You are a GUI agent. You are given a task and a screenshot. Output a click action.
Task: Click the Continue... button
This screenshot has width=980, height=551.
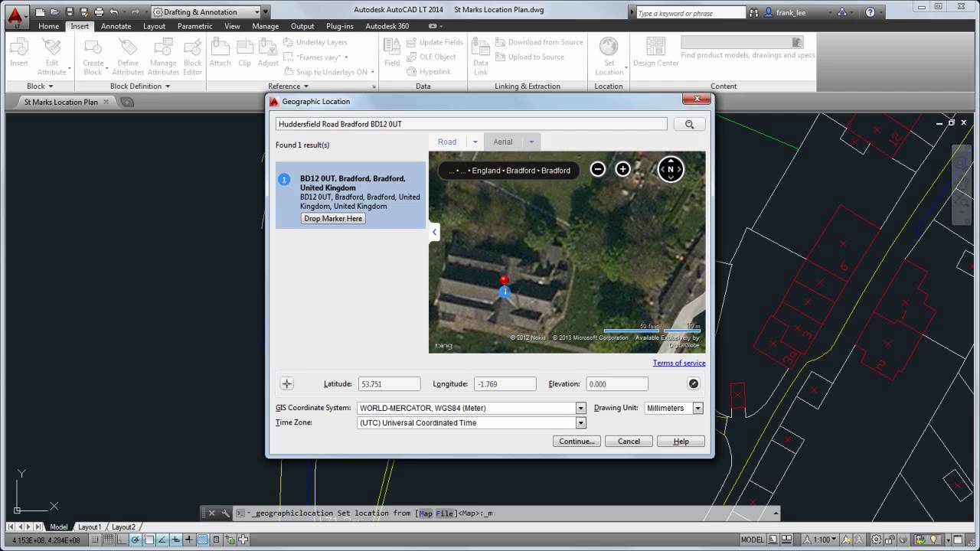tap(577, 442)
